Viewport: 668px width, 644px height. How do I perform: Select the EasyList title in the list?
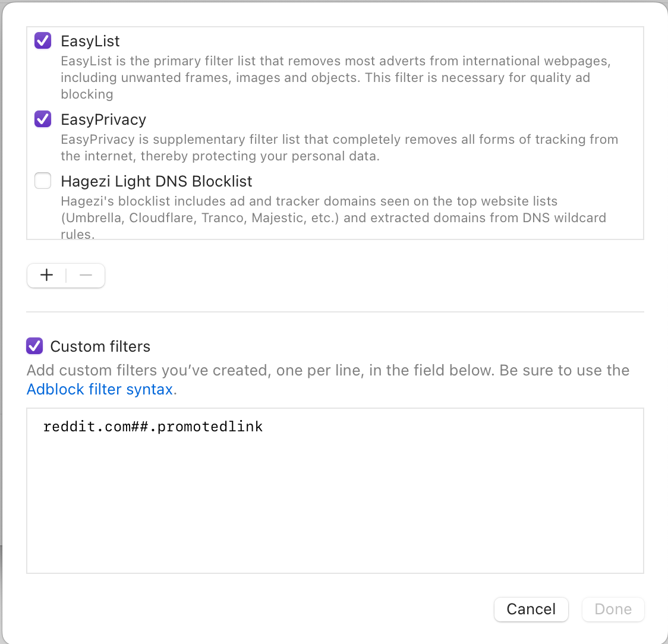coord(90,41)
